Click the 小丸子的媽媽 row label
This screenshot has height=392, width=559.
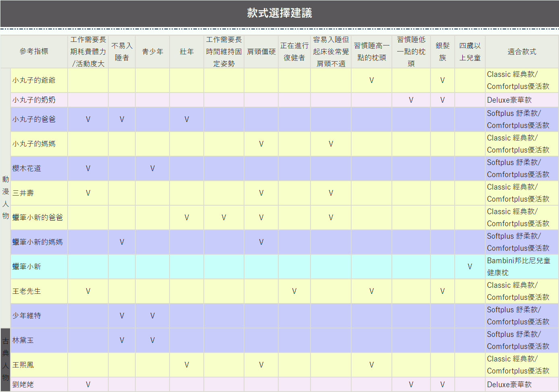(x=39, y=144)
